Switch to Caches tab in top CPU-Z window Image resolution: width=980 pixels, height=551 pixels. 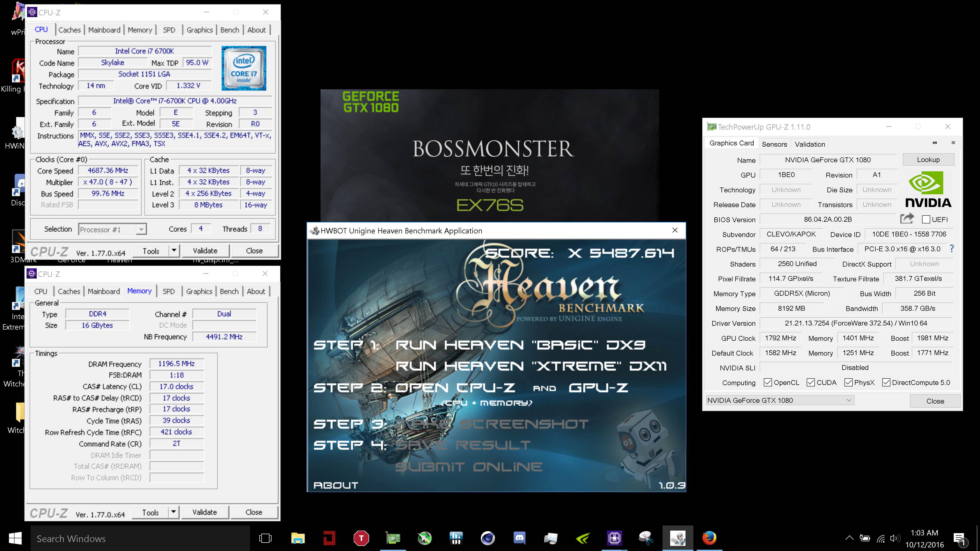[69, 30]
